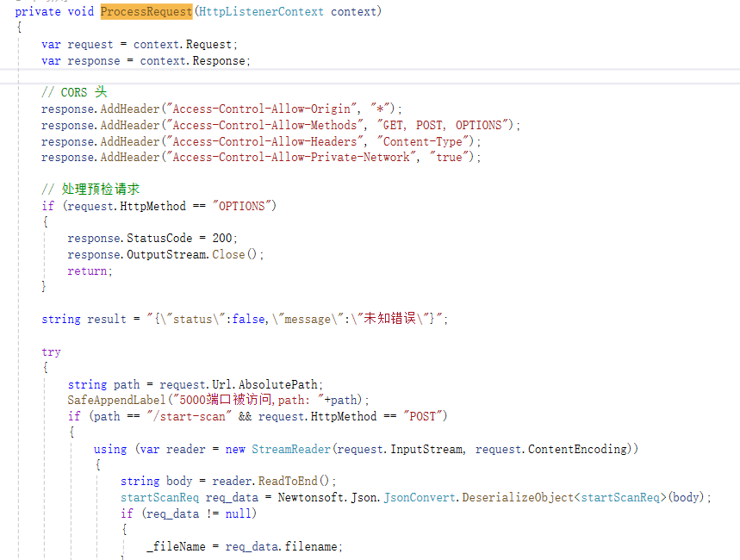
Task: Click the highlighted ProcessRequest method name
Action: pyautogui.click(x=146, y=11)
